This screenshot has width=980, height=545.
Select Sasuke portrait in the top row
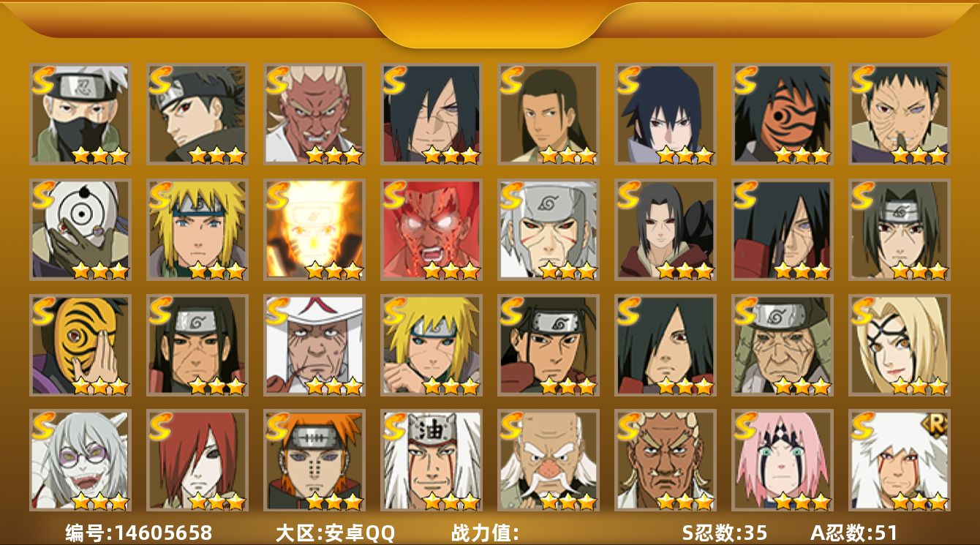click(x=665, y=113)
